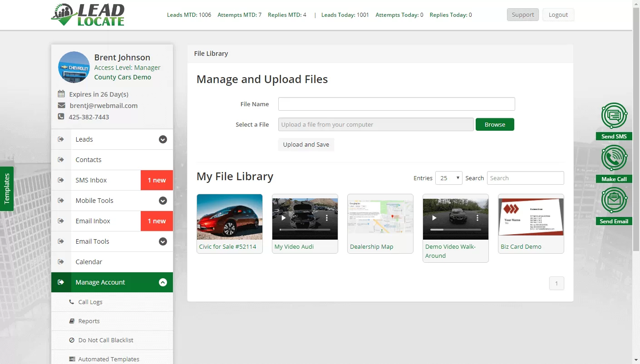Click the Support button
The height and width of the screenshot is (364, 640).
coord(523,15)
